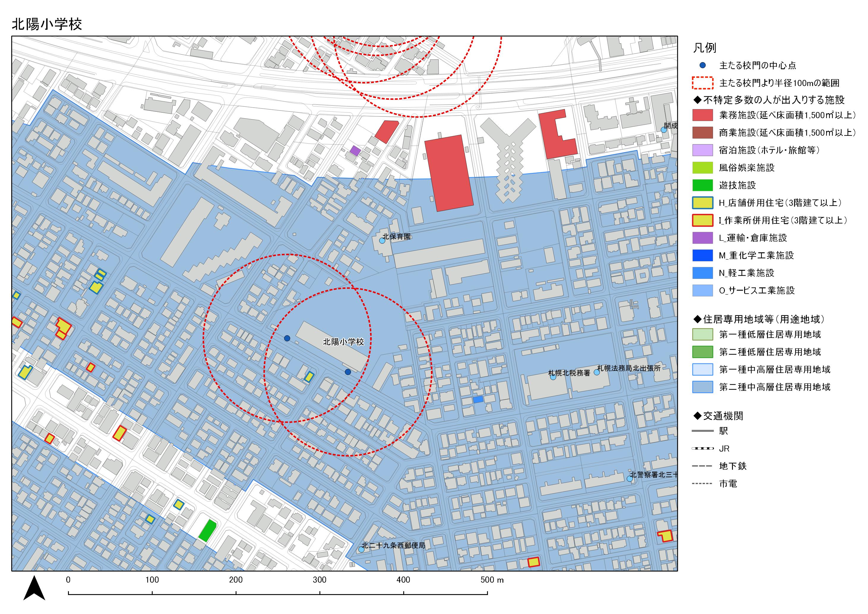Click the 風俗娯楽施設 lime legend swatch
The image size is (868, 614).
702,168
